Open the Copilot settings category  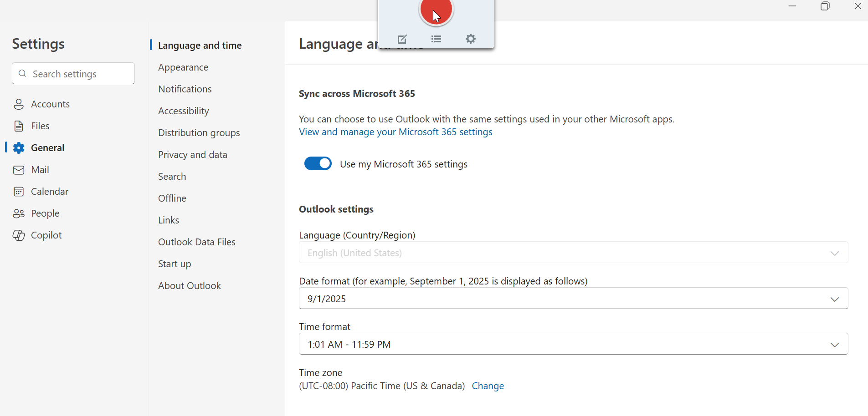(x=46, y=235)
